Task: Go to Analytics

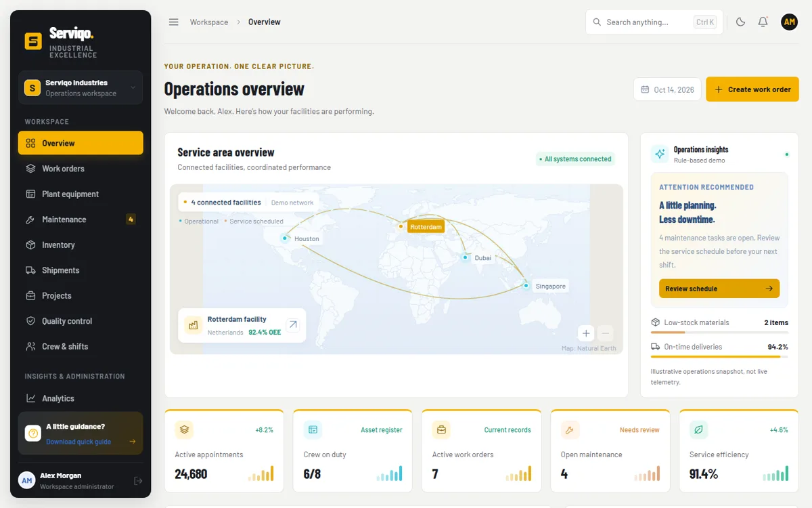Action: pos(81,398)
